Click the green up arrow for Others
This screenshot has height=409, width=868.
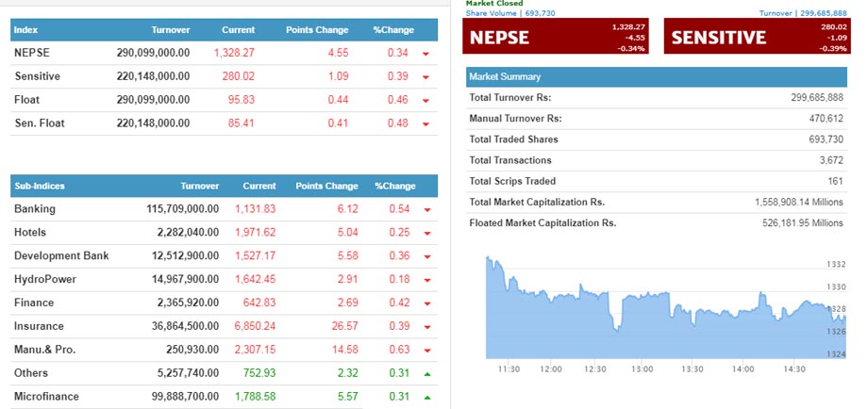pyautogui.click(x=426, y=374)
